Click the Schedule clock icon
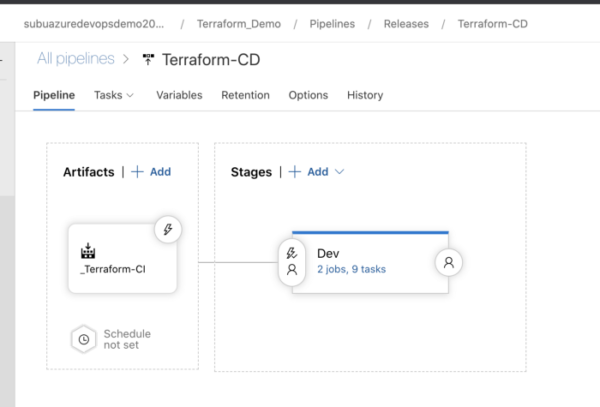This screenshot has width=600, height=407. [84, 338]
